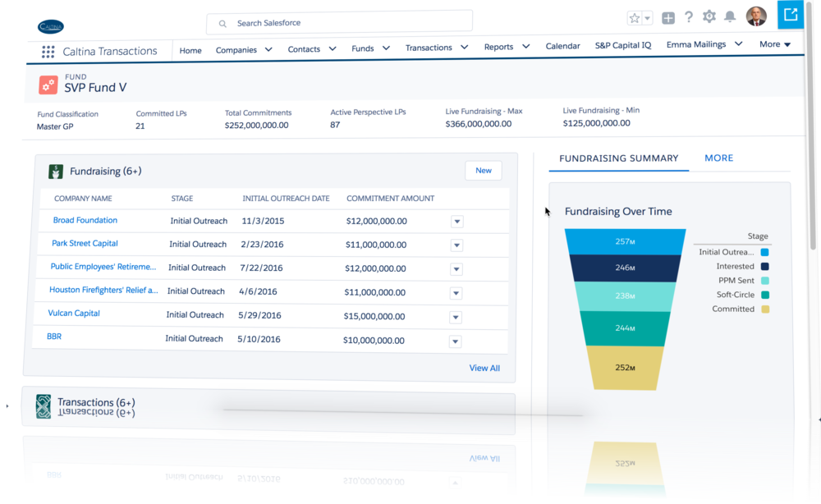Viewport: 821px width, 504px height.
Task: Click the Interested legend swatch
Action: 765,267
